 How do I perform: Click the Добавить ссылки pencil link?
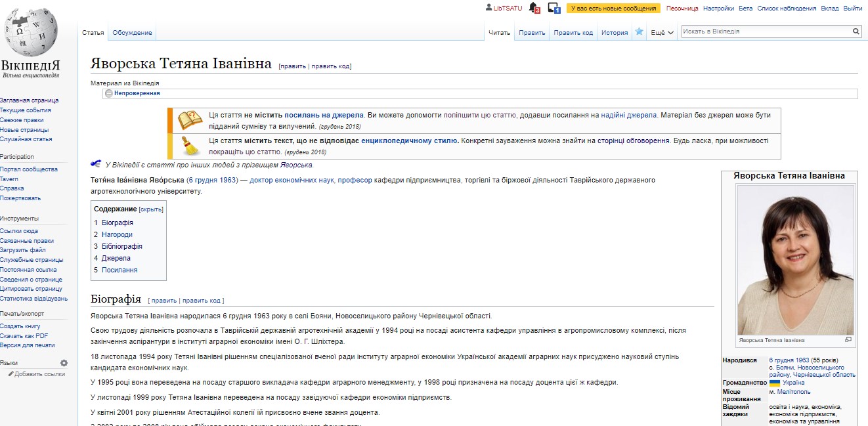click(x=39, y=374)
